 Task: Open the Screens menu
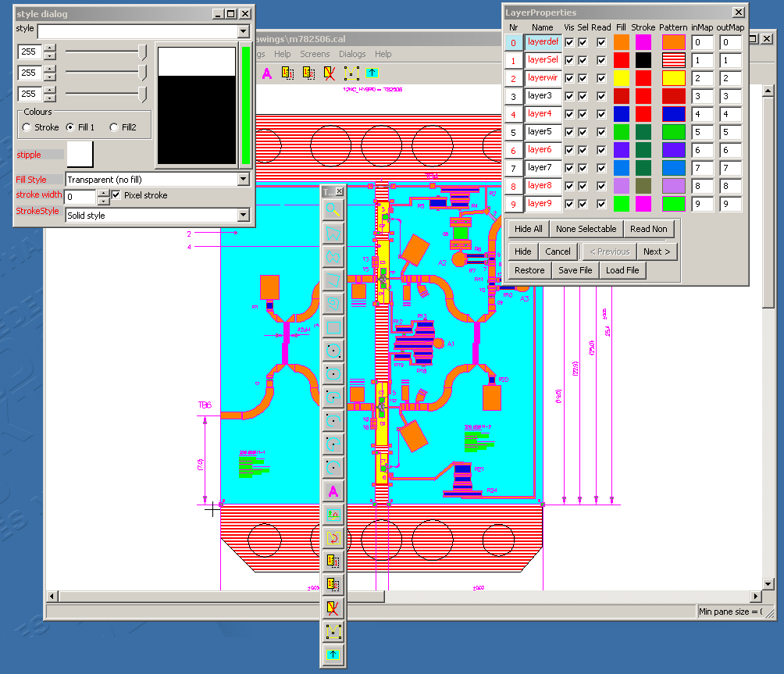(x=315, y=54)
